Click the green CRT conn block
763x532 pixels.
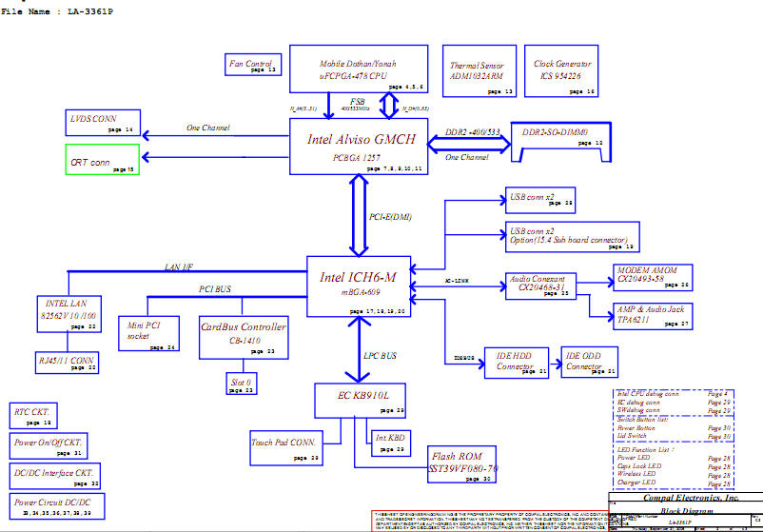(103, 159)
